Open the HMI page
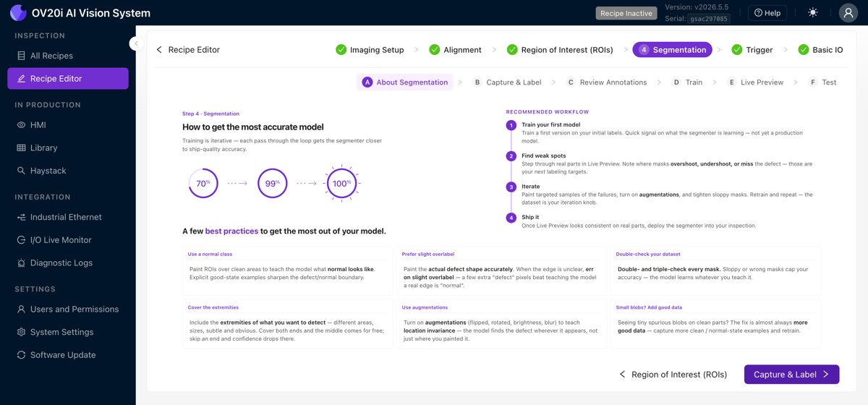868x405 pixels. (x=68, y=125)
